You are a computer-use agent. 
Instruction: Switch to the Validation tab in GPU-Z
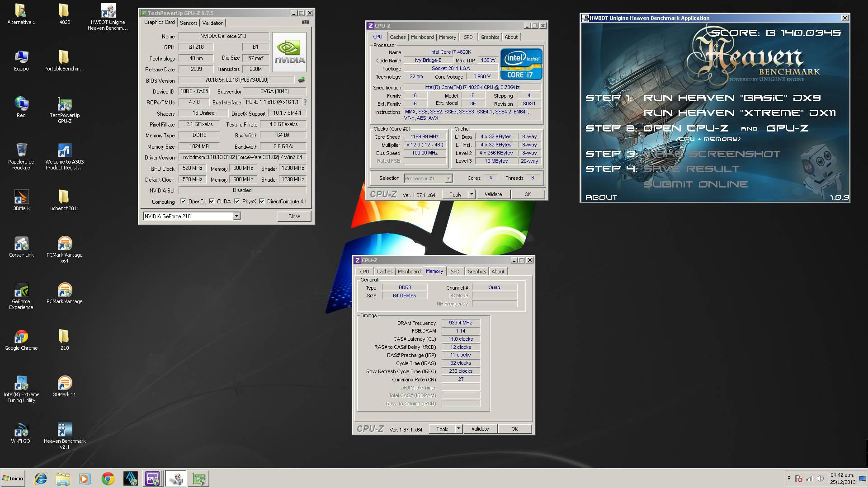213,23
